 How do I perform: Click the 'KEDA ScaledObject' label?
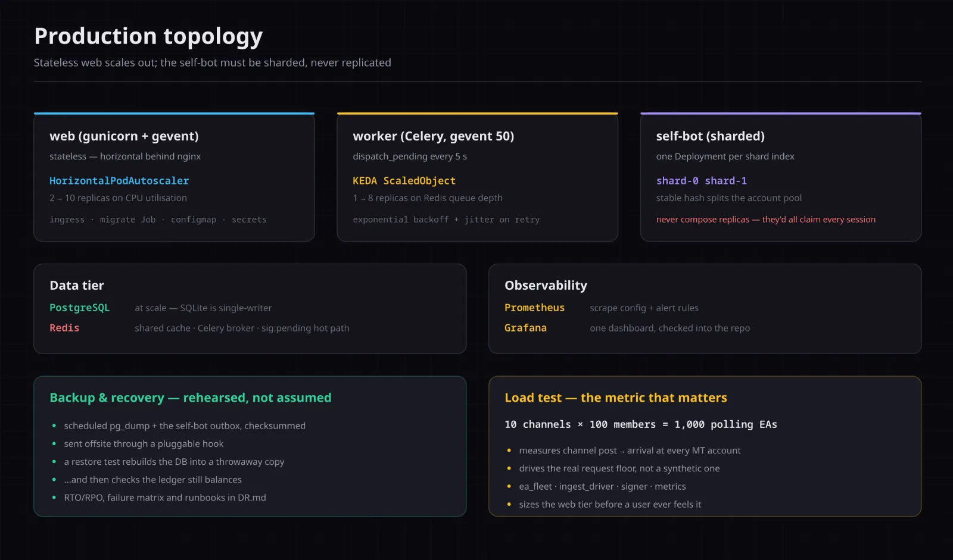tap(404, 180)
